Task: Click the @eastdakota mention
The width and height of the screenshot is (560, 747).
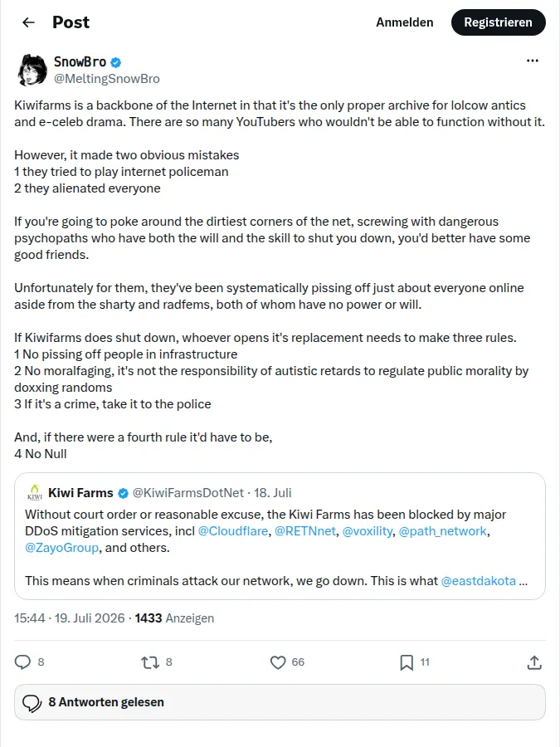Action: tap(478, 581)
